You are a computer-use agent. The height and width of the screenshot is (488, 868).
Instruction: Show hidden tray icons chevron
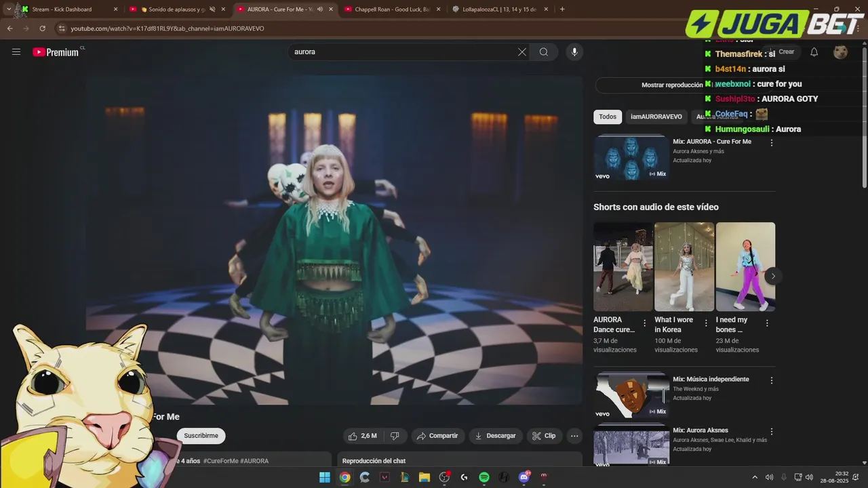pyautogui.click(x=755, y=477)
